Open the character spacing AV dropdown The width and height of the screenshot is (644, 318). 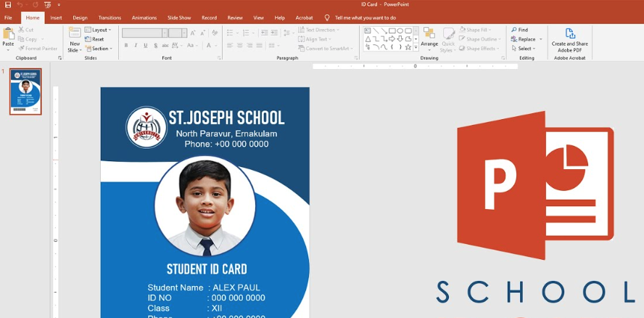click(177, 45)
